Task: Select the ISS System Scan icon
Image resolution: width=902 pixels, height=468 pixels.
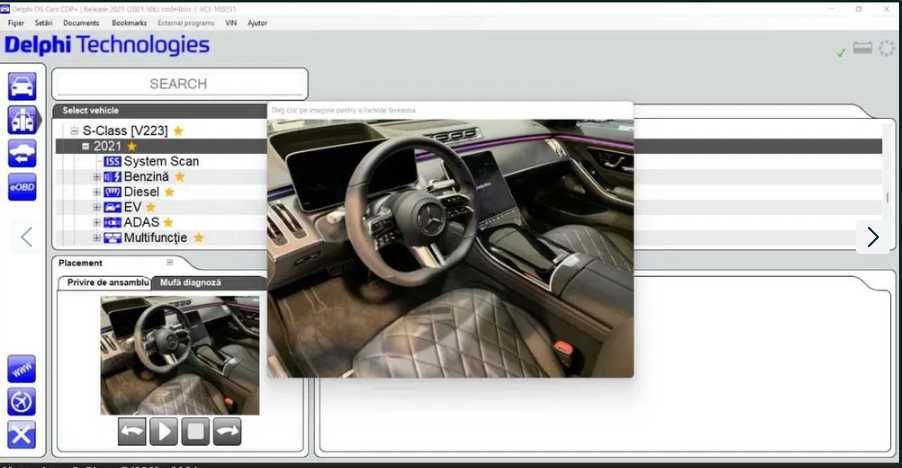Action: coord(112,162)
